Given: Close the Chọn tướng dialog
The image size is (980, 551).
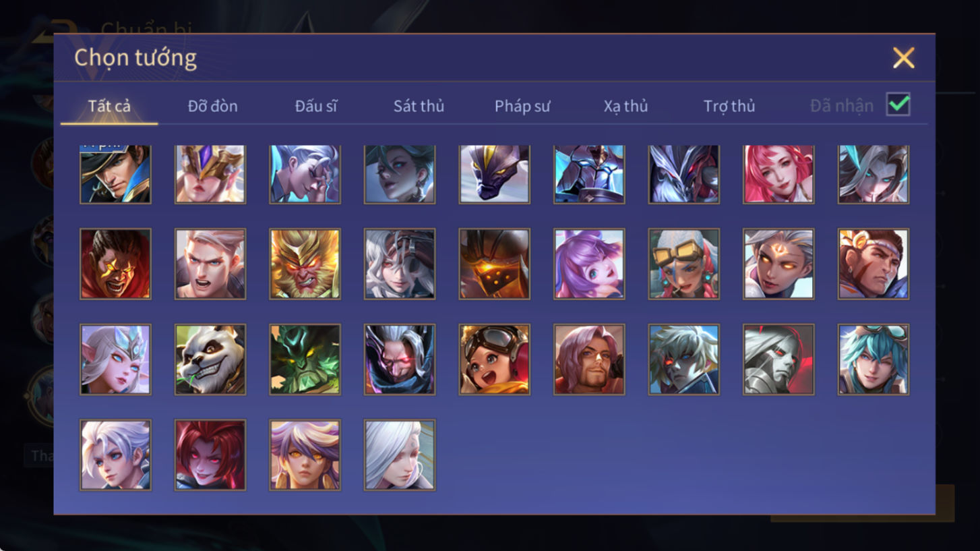Looking at the screenshot, I should pos(903,58).
